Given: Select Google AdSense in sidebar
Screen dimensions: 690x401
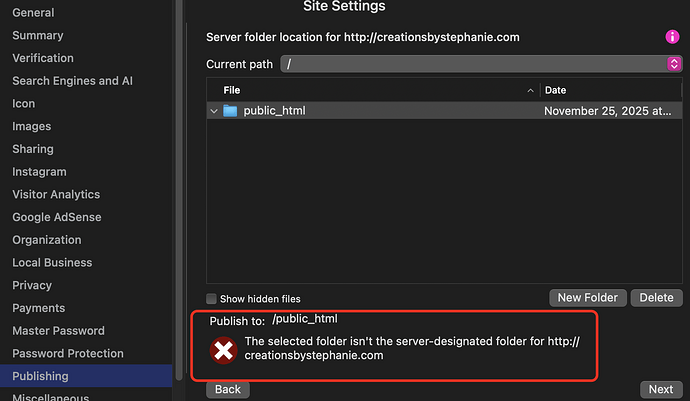Looking at the screenshot, I should pos(56,217).
